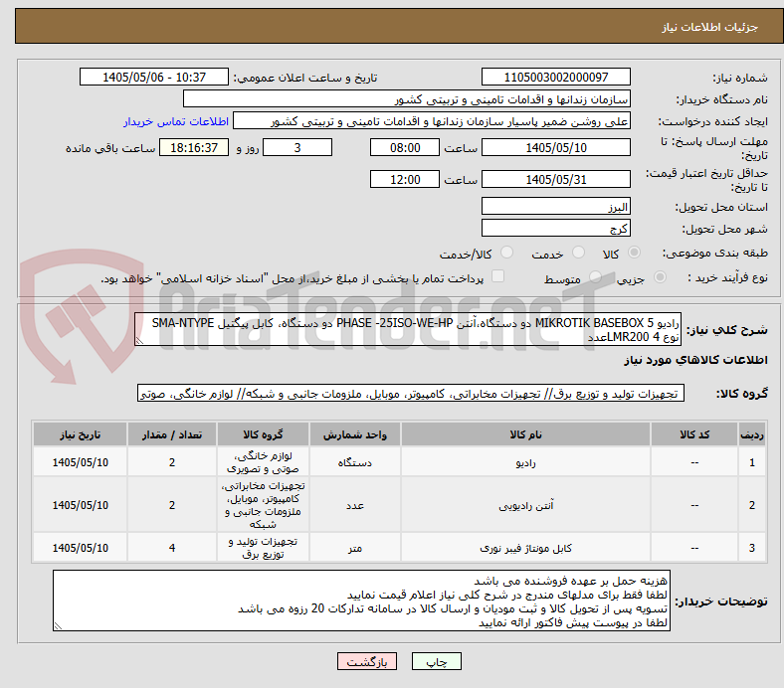Click the announcement date field 1405/05/06 - 10:37
Image resolution: width=784 pixels, height=688 pixels.
click(x=154, y=77)
